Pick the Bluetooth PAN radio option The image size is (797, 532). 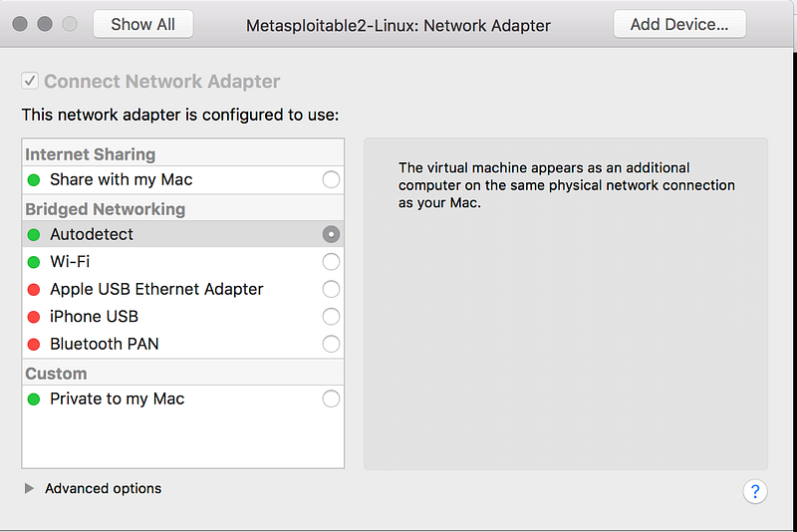click(331, 345)
